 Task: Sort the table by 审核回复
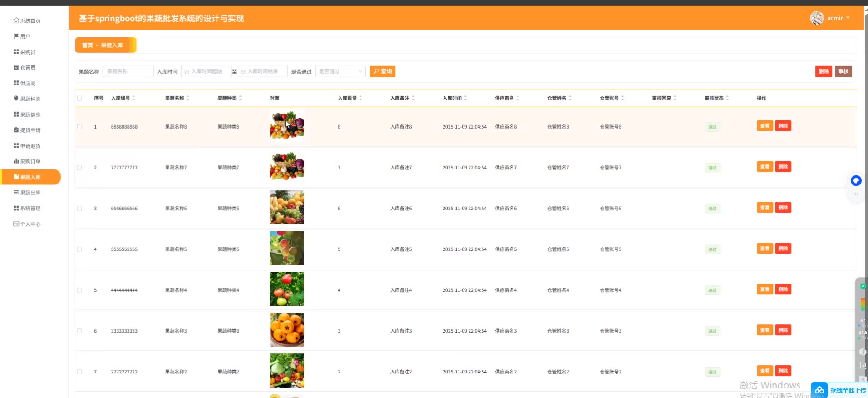pyautogui.click(x=675, y=98)
